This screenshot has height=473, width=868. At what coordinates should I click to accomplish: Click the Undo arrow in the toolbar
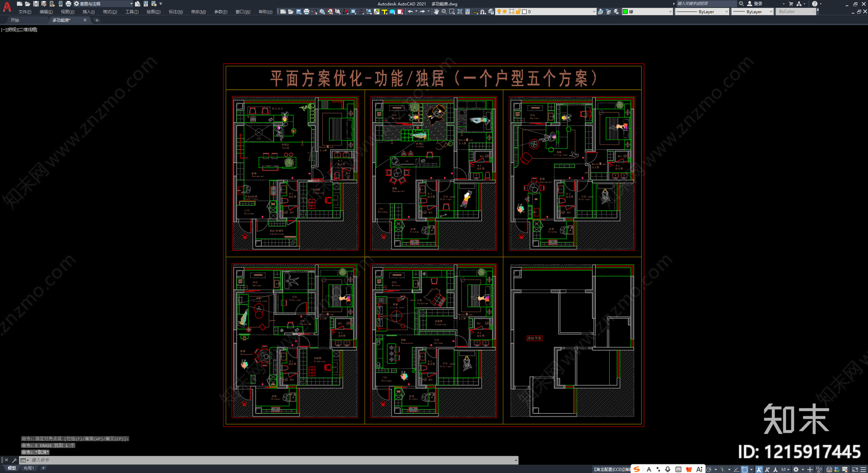410,11
